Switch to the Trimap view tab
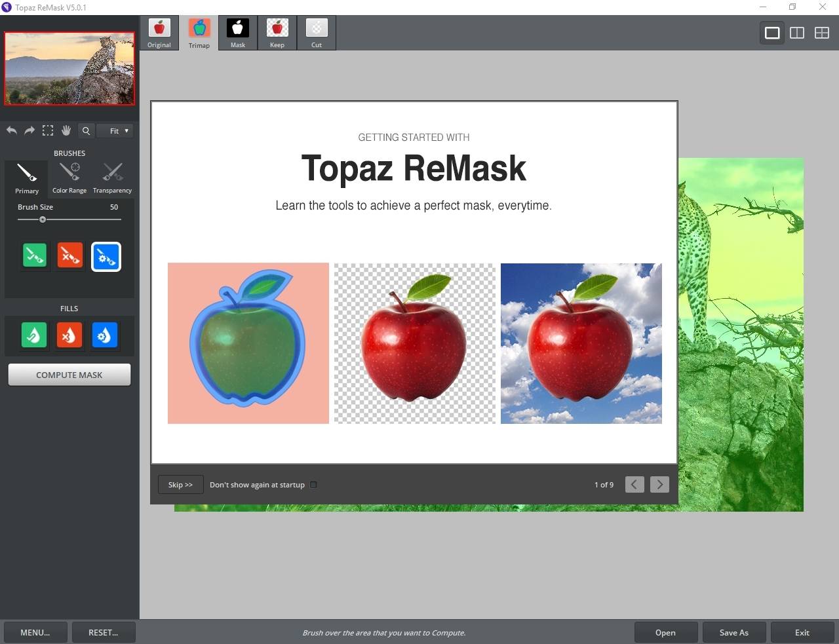The height and width of the screenshot is (644, 839). click(199, 33)
